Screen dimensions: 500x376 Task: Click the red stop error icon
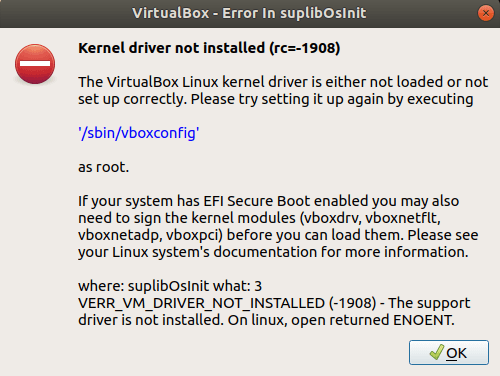coord(35,64)
